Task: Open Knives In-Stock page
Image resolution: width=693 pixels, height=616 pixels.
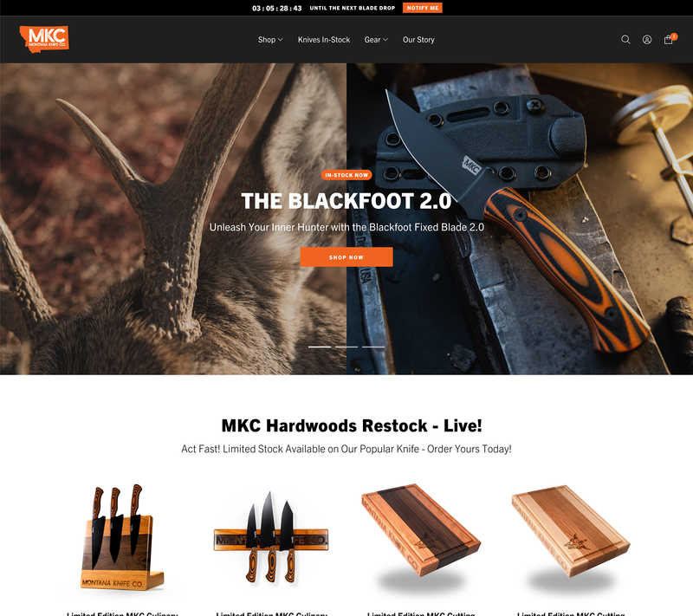Action: [323, 40]
